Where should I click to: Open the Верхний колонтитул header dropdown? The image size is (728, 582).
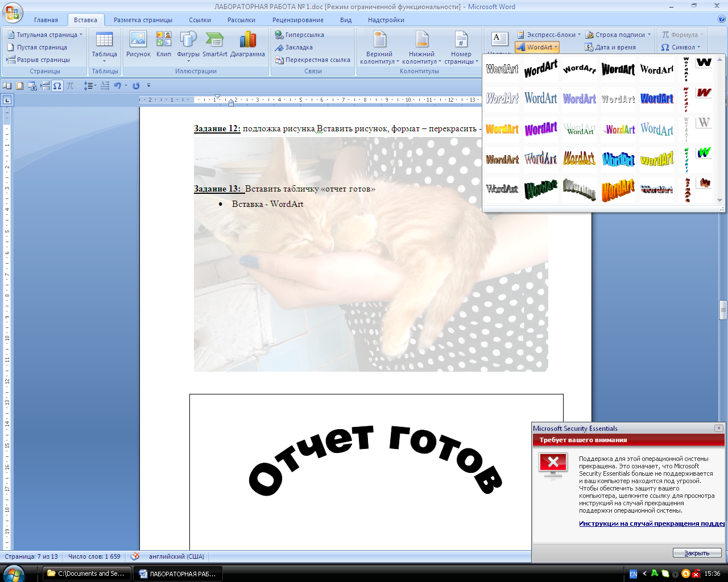point(379,48)
